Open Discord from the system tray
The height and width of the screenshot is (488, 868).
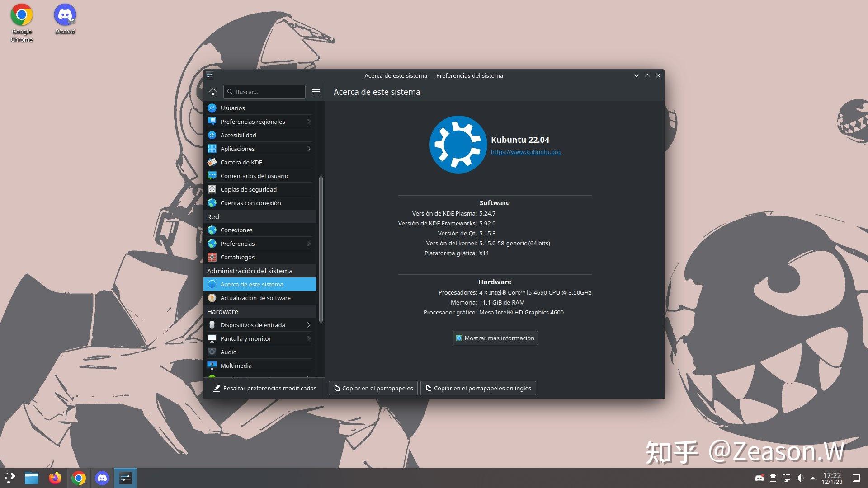pyautogui.click(x=760, y=478)
